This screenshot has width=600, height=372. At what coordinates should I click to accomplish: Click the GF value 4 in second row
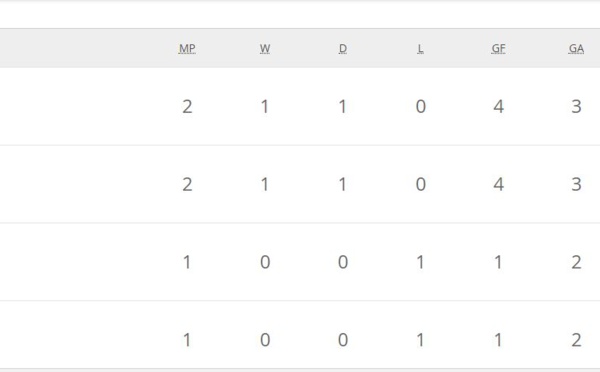498,184
